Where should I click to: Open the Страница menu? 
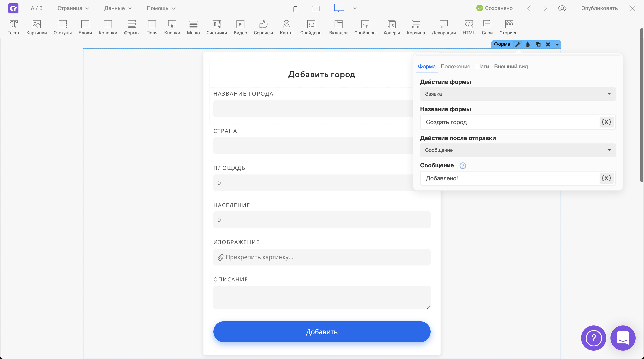click(73, 8)
